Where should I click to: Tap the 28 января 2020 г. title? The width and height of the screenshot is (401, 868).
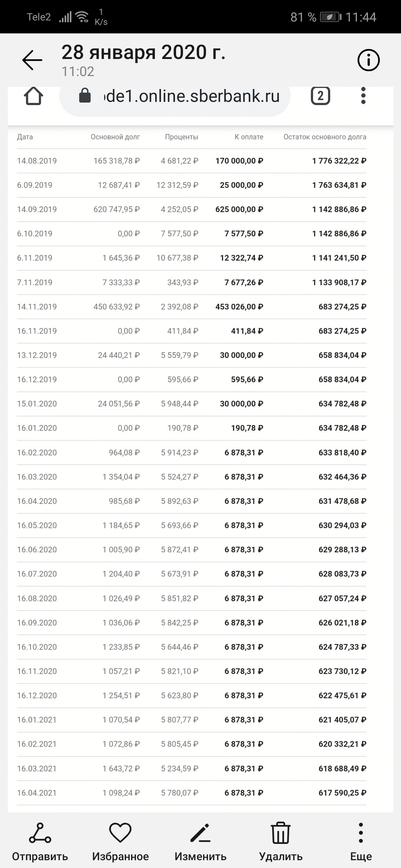click(143, 52)
